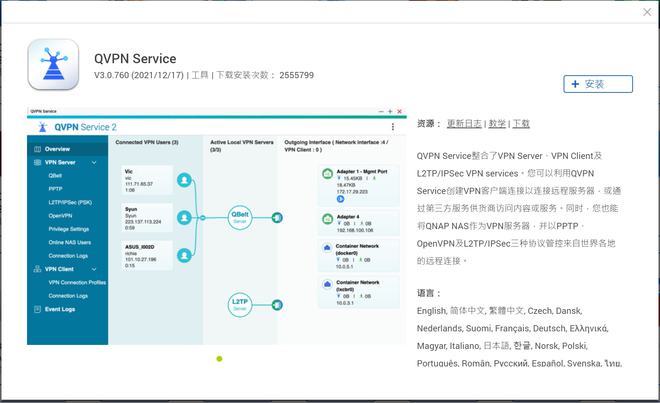Click the Vic user card

pos(147,180)
